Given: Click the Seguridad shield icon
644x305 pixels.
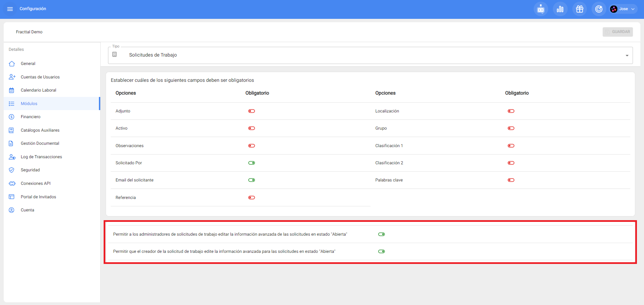Looking at the screenshot, I should tap(12, 170).
